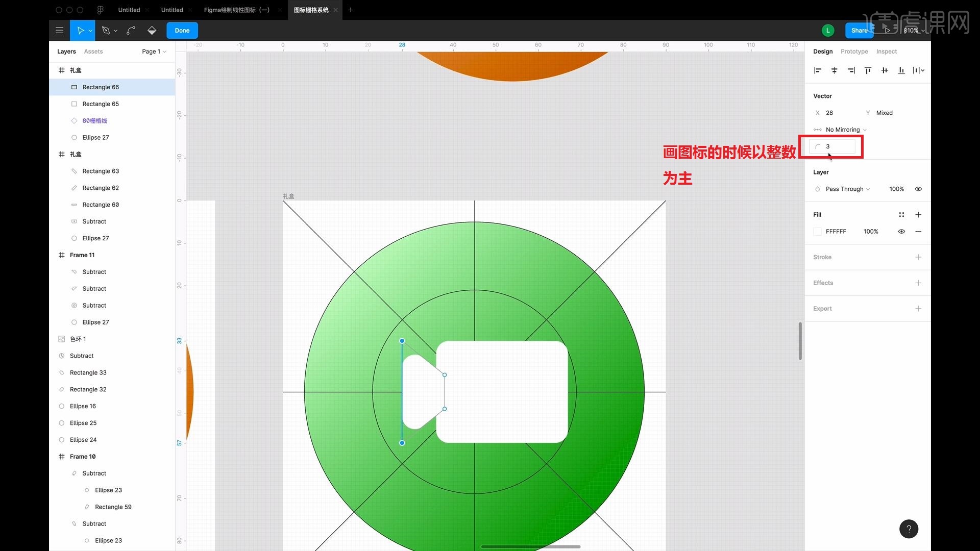Switch to the Figma绘制线性图标 file tab
Screen dimensions: 980x551
point(236,10)
